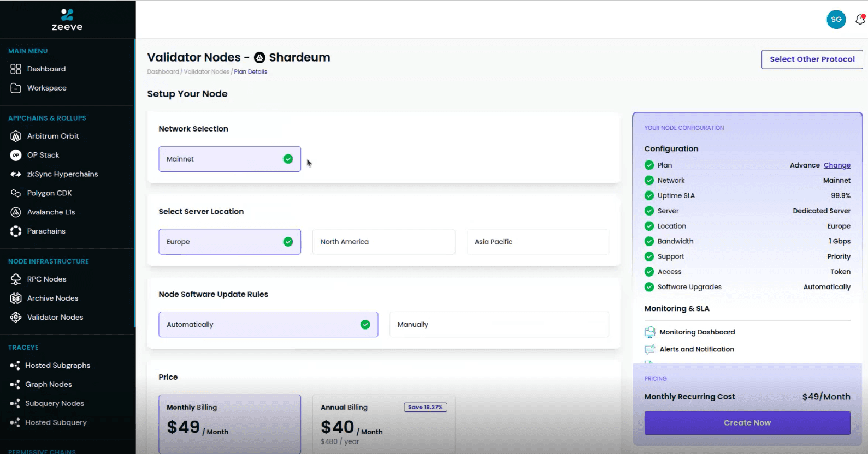This screenshot has width=868, height=454.
Task: Click the Monitoring Dashboard label
Action: pos(697,332)
